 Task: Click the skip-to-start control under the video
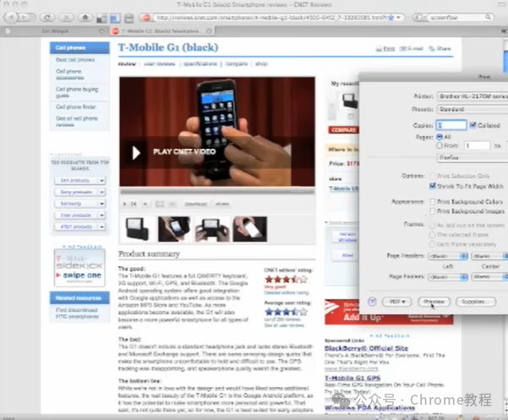click(x=134, y=204)
